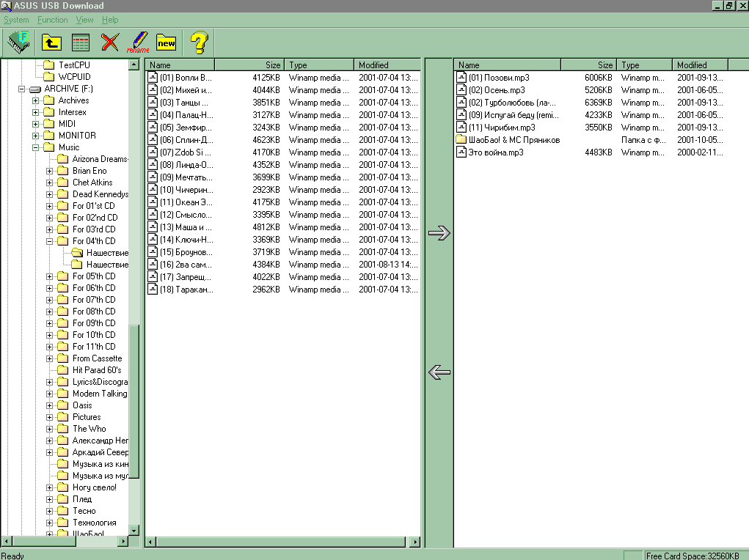Sort right file list by Modified column
The width and height of the screenshot is (749, 560).
700,65
